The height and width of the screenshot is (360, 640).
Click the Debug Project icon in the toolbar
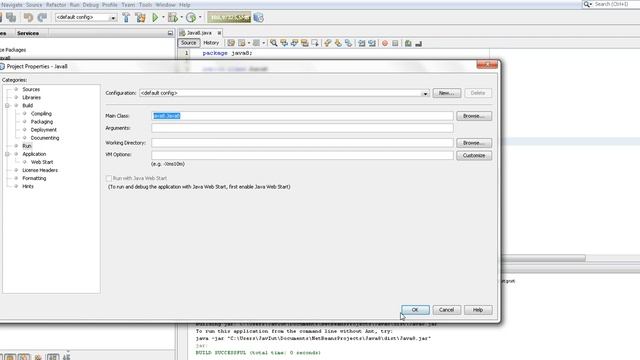click(173, 18)
